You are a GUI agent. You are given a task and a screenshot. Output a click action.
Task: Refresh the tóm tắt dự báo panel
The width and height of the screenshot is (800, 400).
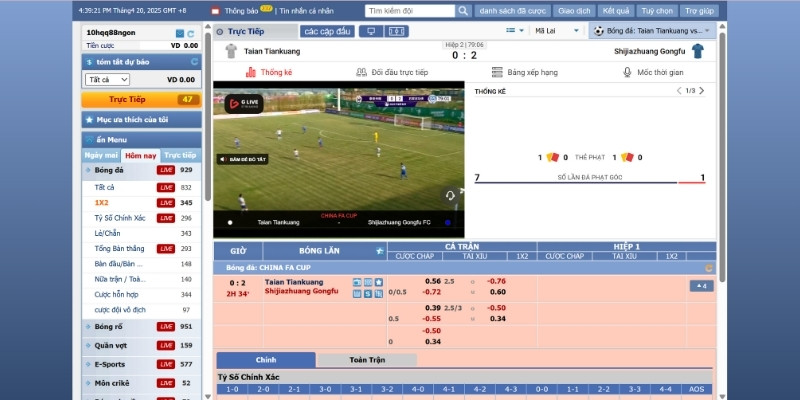(194, 62)
